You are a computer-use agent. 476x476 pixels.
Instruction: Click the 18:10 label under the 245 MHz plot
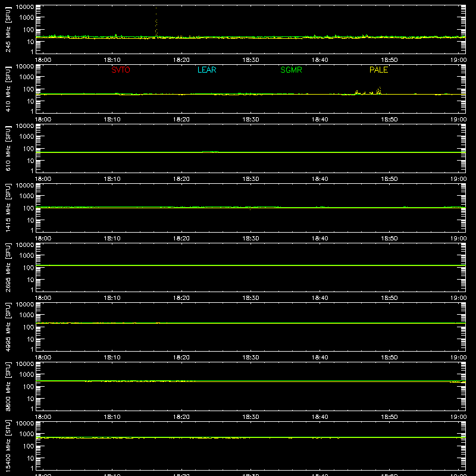[112, 60]
